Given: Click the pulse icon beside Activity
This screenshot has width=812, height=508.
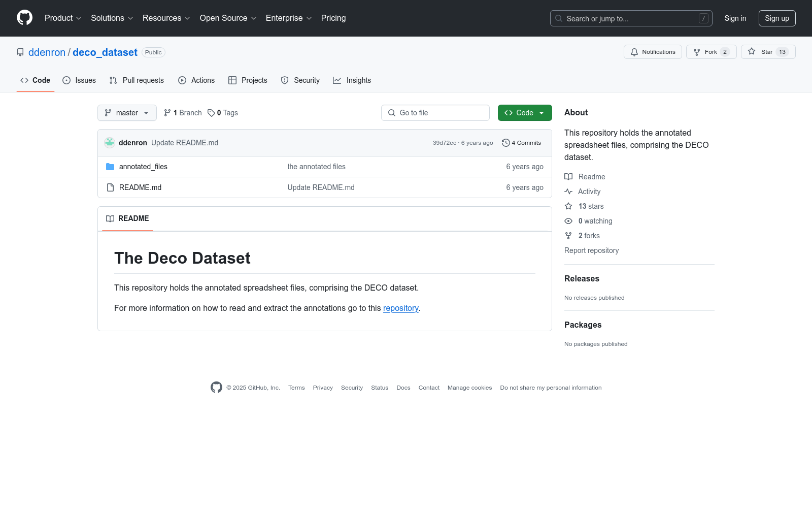Looking at the screenshot, I should coord(568,192).
